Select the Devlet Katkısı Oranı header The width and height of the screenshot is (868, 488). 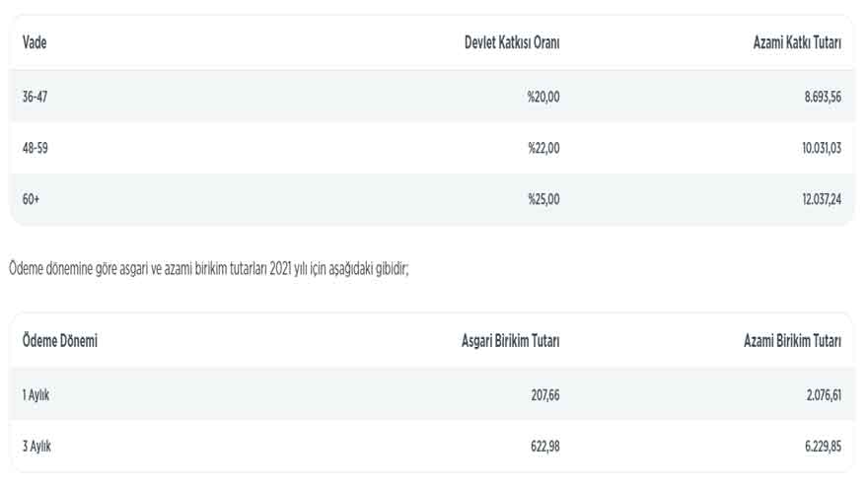click(x=512, y=42)
